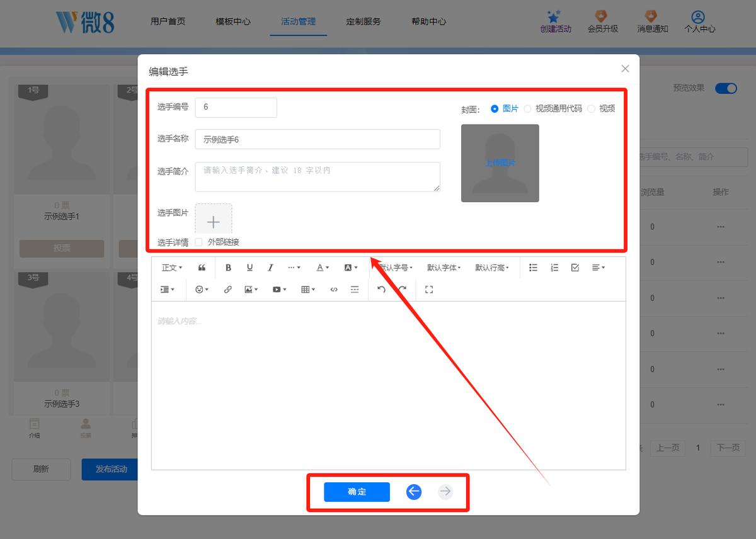The image size is (756, 539).
Task: Click the 选手名称 name field
Action: pos(318,139)
